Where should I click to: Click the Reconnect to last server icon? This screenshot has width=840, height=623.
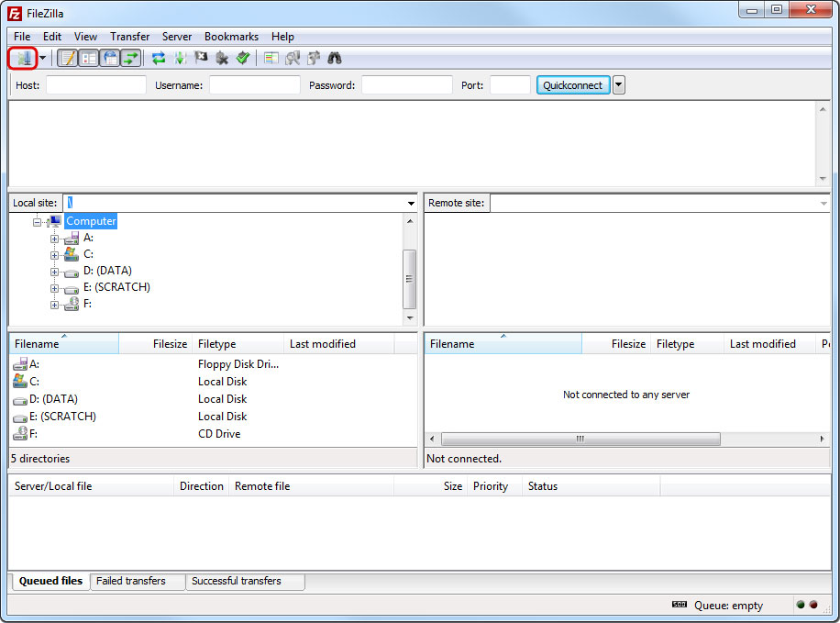click(243, 58)
